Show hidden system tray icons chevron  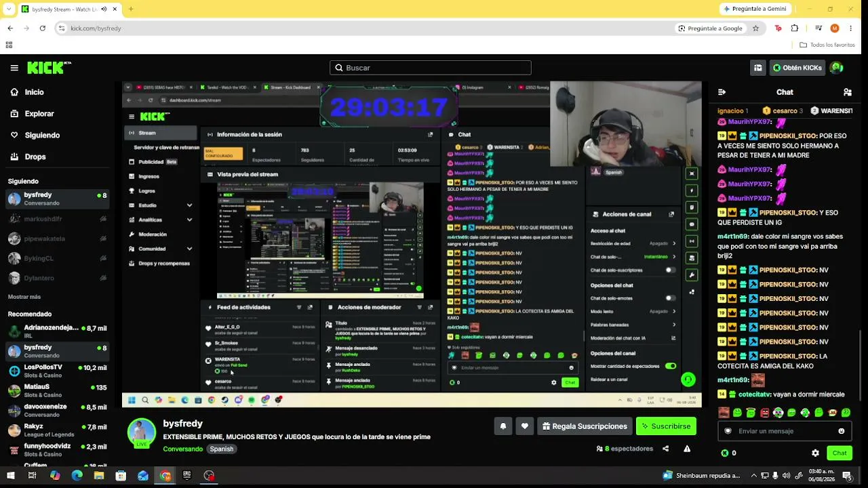(753, 476)
